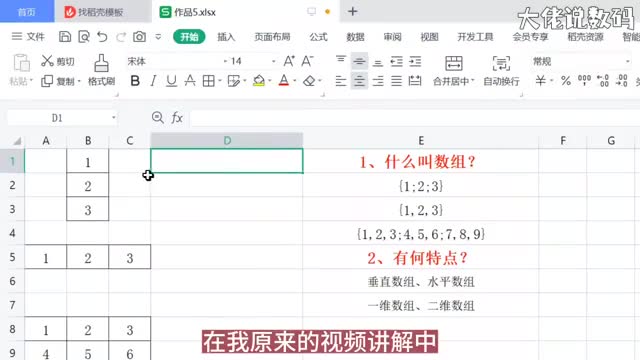Expand the Name Box D1 dropdown
The width and height of the screenshot is (640, 360).
(x=113, y=118)
